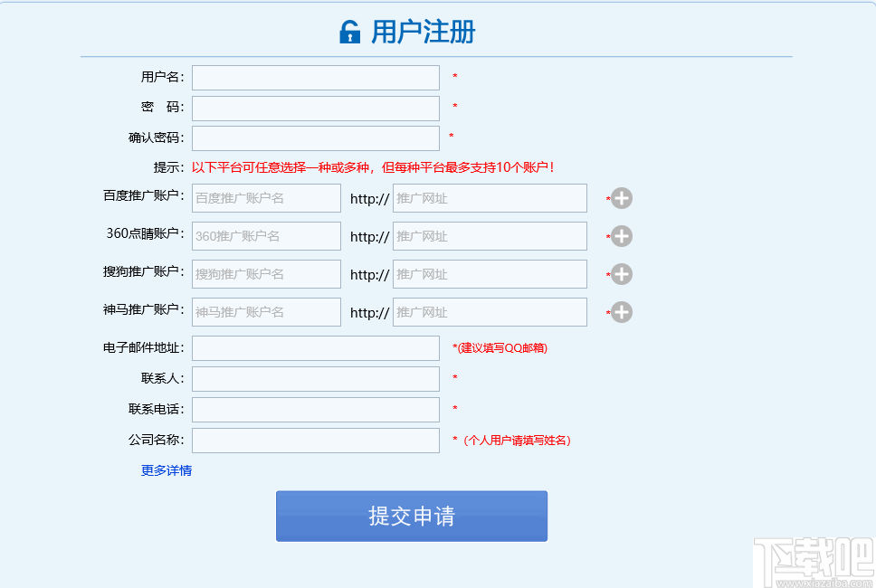Click the plus icon on 神马推广账户 row
Viewport: 876px width, 588px height.
(621, 312)
